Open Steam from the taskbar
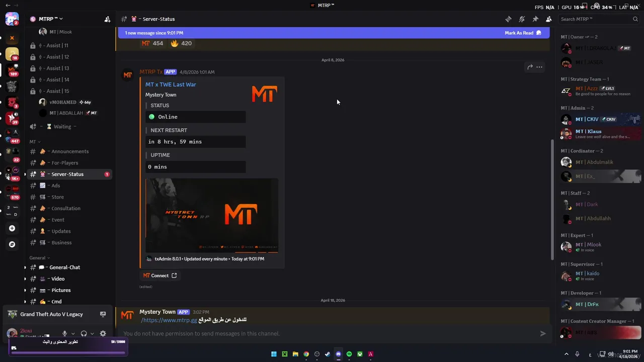This screenshot has width=644, height=362. click(328, 354)
